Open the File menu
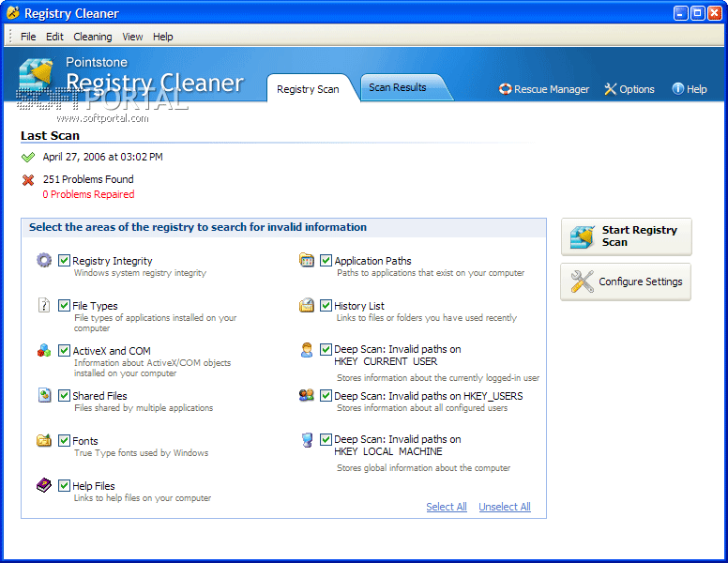Image resolution: width=728 pixels, height=563 pixels. coord(28,37)
